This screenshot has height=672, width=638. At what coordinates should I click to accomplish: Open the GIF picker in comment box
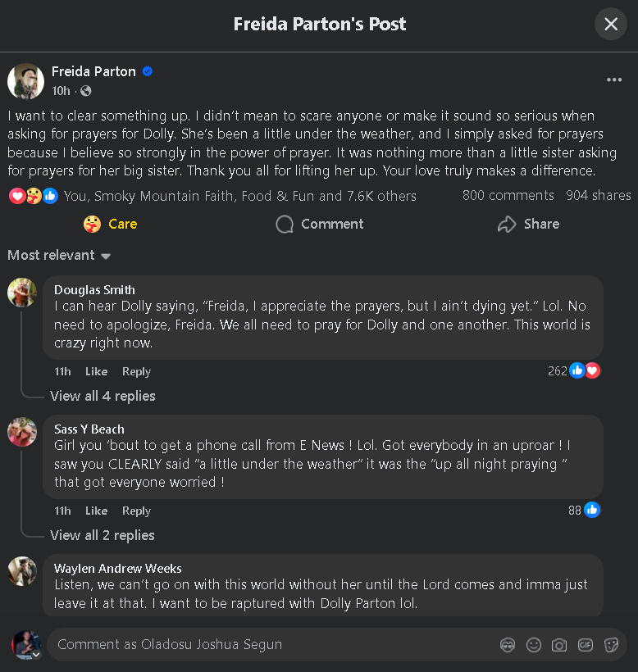[586, 645]
